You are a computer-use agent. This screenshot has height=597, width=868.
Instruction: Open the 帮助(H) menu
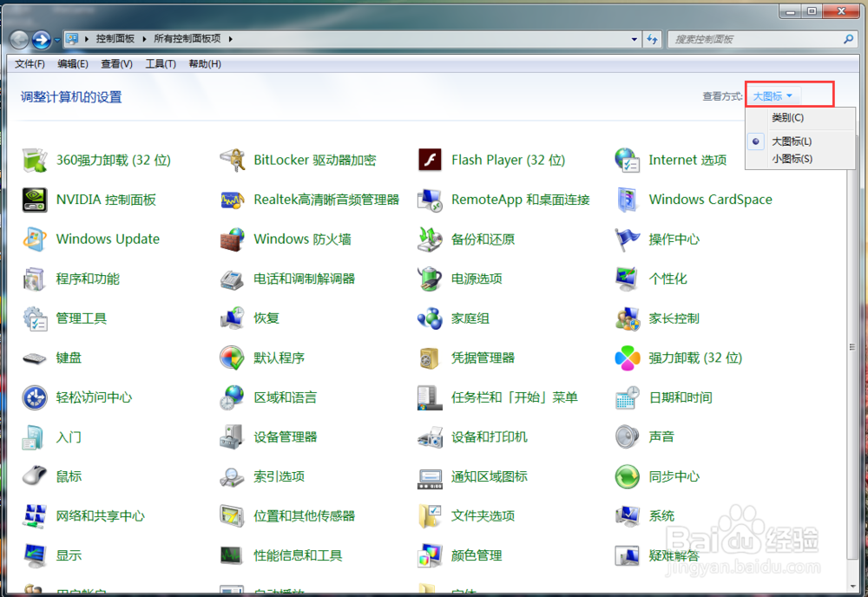[205, 64]
